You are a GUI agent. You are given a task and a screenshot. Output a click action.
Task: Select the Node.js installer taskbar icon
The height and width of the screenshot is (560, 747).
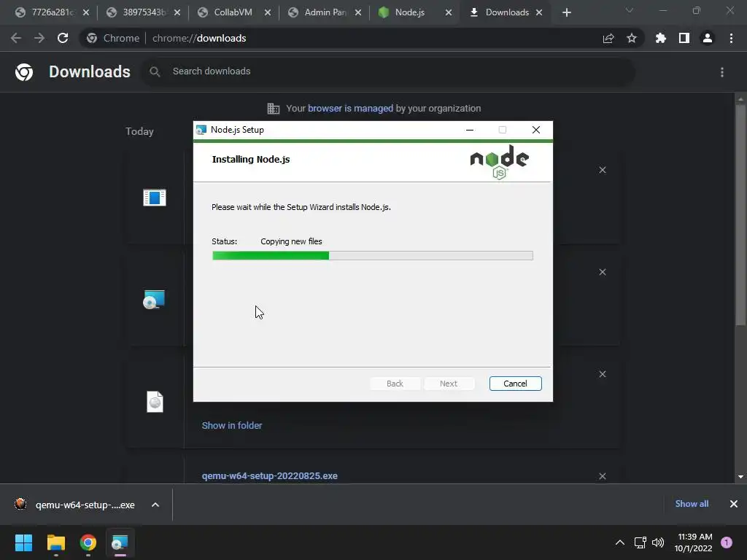coord(120,542)
